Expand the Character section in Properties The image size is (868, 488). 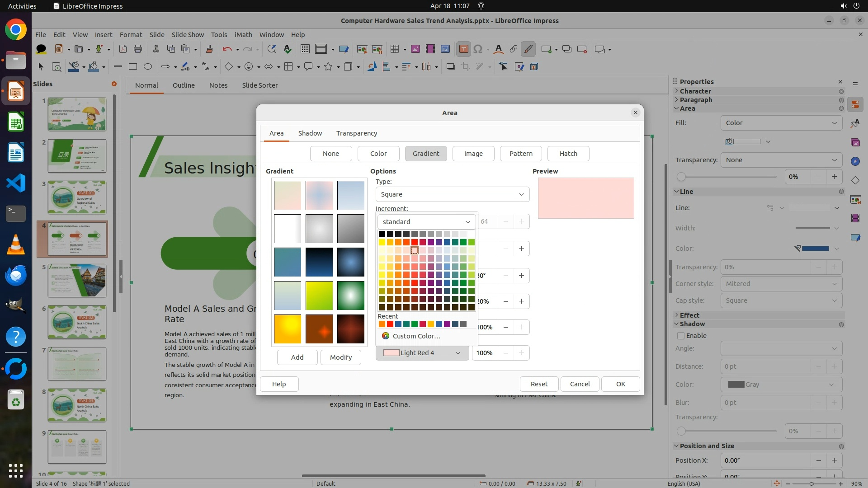click(x=695, y=91)
